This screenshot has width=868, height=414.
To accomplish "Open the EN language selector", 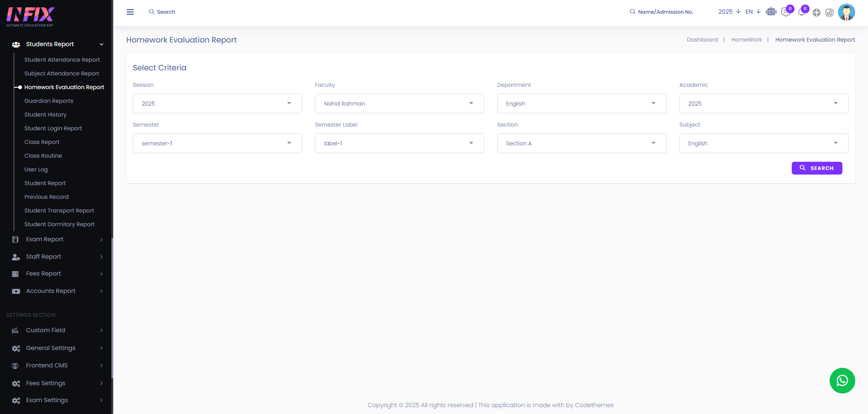I will (753, 12).
